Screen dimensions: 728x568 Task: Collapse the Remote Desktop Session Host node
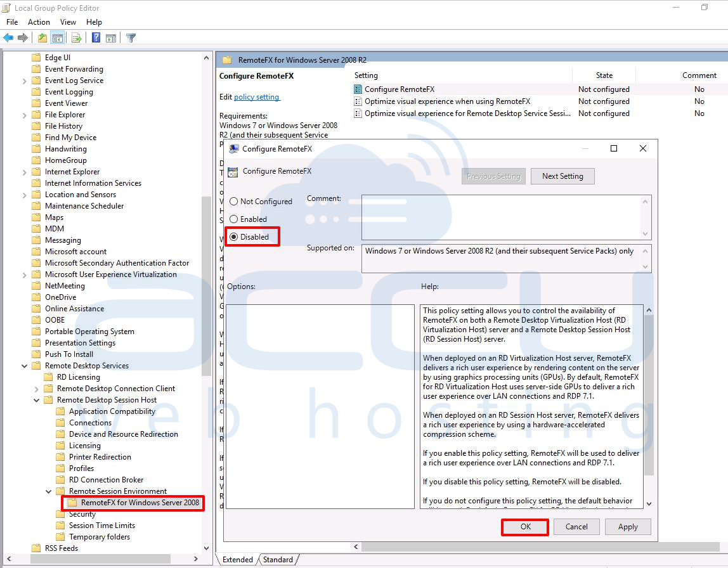tap(37, 400)
